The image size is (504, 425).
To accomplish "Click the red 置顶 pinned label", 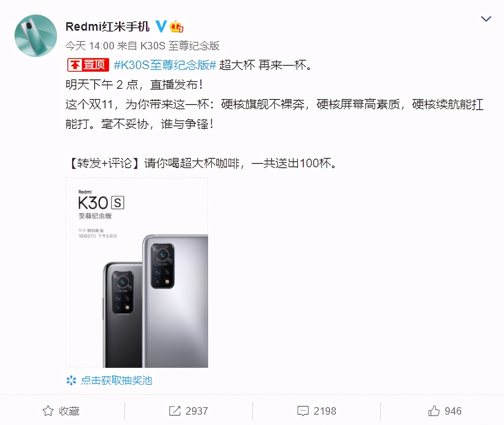I will (x=88, y=65).
